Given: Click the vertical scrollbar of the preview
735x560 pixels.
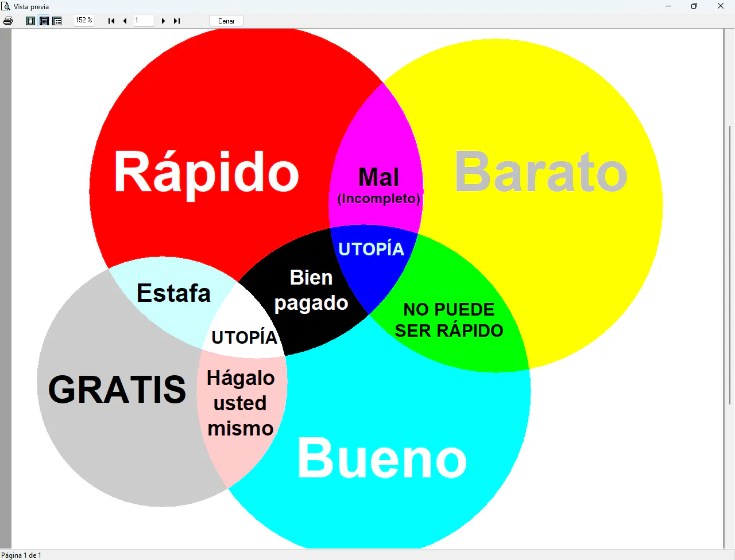Looking at the screenshot, I should coord(730,264).
